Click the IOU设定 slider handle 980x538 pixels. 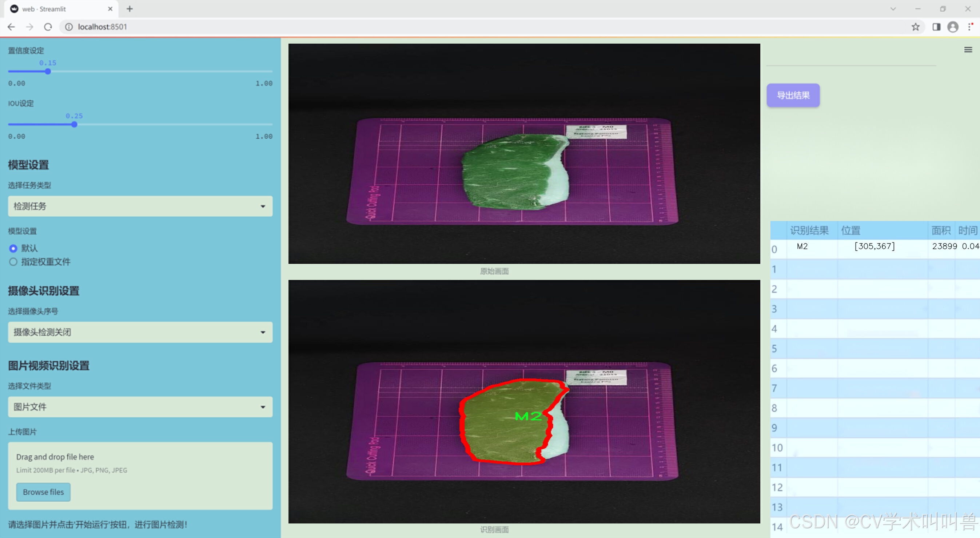pyautogui.click(x=74, y=124)
